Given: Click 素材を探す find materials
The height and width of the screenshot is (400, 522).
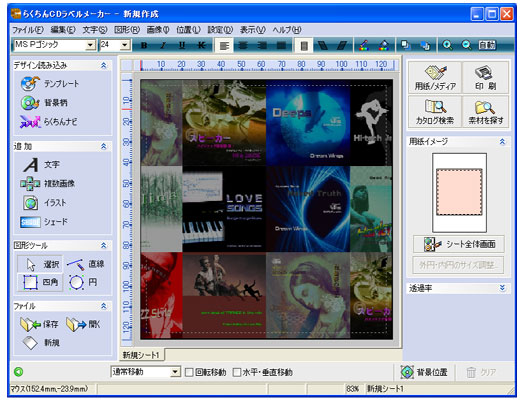Looking at the screenshot, I should 486,112.
